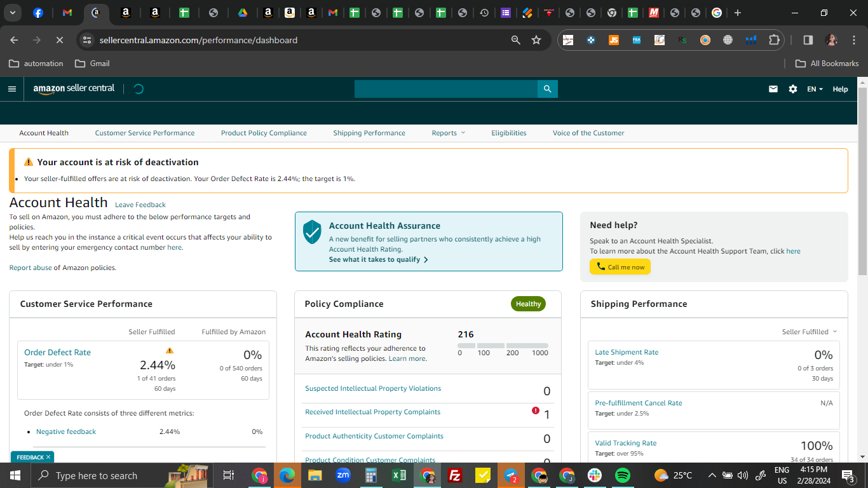Click the Leave Feedback link
This screenshot has width=868, height=488.
point(140,205)
